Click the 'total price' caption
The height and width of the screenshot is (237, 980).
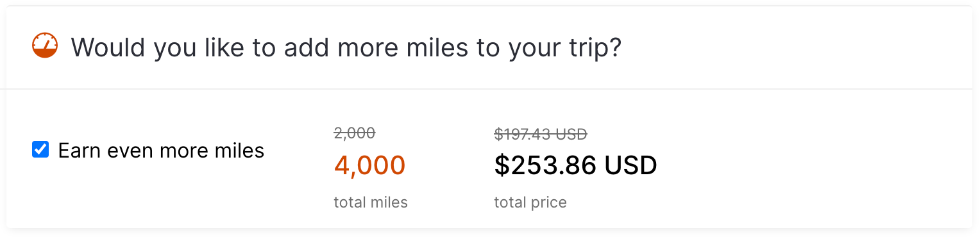coord(530,203)
